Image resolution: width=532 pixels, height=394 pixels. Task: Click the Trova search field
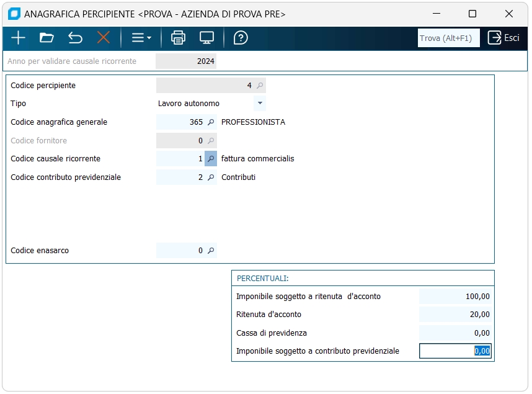tap(448, 38)
